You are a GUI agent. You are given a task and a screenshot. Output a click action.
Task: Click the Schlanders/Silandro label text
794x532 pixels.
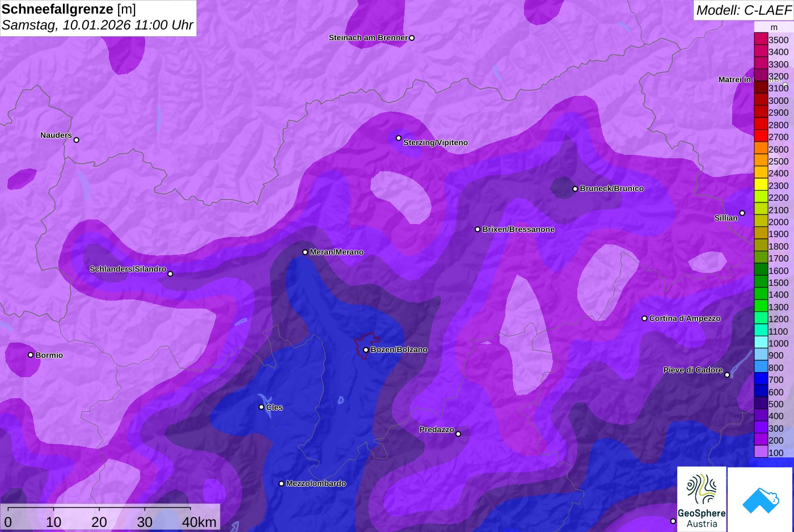pyautogui.click(x=128, y=269)
